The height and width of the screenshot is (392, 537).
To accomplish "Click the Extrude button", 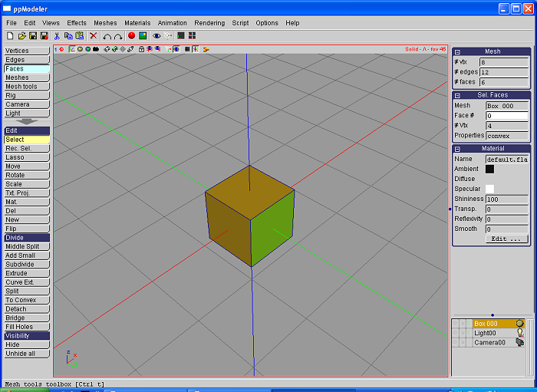I will pyautogui.click(x=27, y=273).
